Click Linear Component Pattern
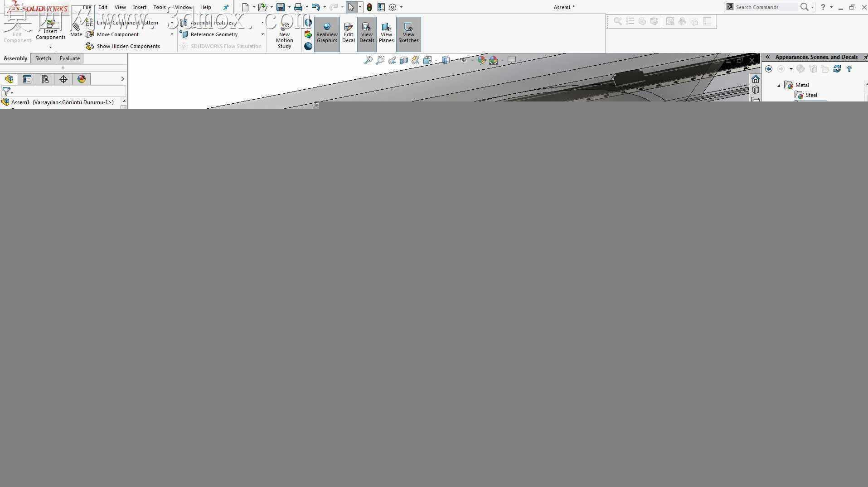The image size is (868, 487). (122, 23)
